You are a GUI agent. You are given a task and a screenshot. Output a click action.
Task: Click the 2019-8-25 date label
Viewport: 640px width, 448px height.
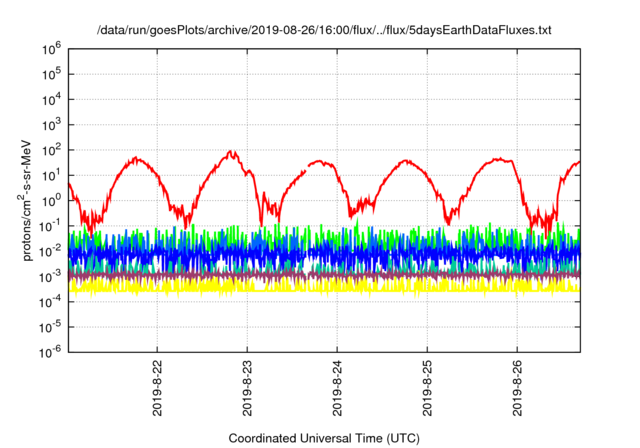[427, 388]
